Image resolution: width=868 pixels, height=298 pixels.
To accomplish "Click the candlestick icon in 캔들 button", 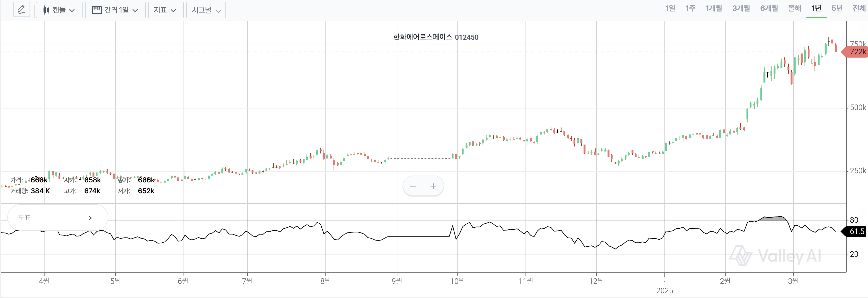I will pos(46,10).
